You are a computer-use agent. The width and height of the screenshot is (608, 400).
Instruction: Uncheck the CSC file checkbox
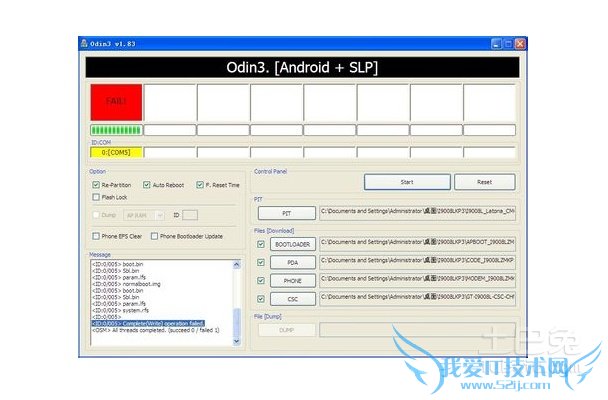tap(261, 299)
